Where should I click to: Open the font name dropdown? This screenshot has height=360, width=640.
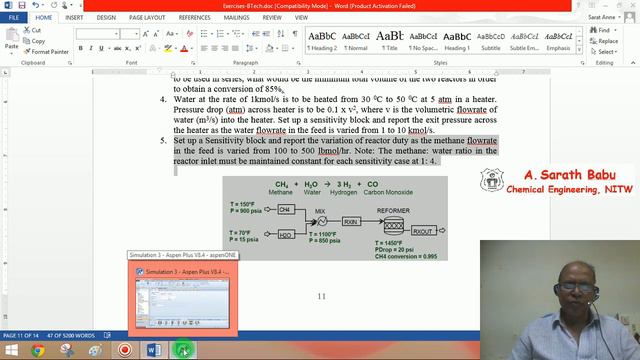116,34
